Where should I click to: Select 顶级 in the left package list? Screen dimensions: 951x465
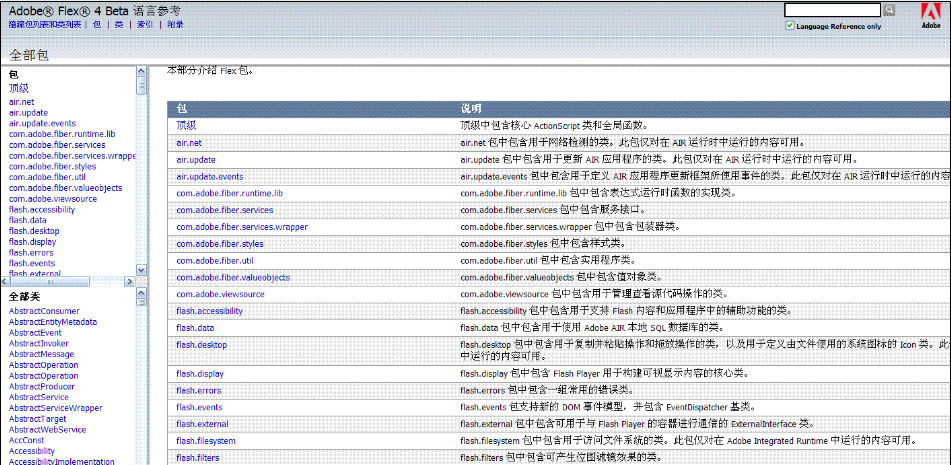(x=19, y=89)
